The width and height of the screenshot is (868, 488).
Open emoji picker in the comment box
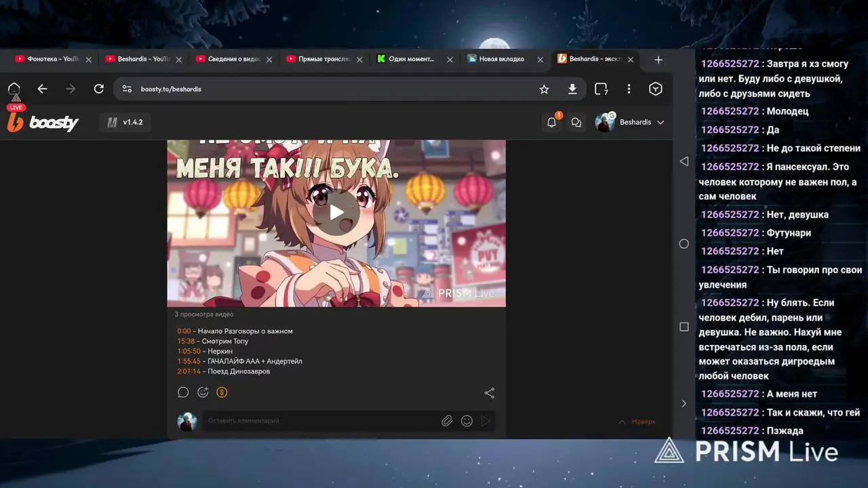[467, 421]
